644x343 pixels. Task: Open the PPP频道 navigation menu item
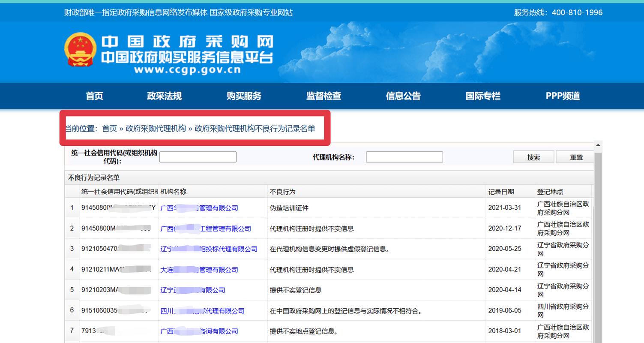pos(563,96)
